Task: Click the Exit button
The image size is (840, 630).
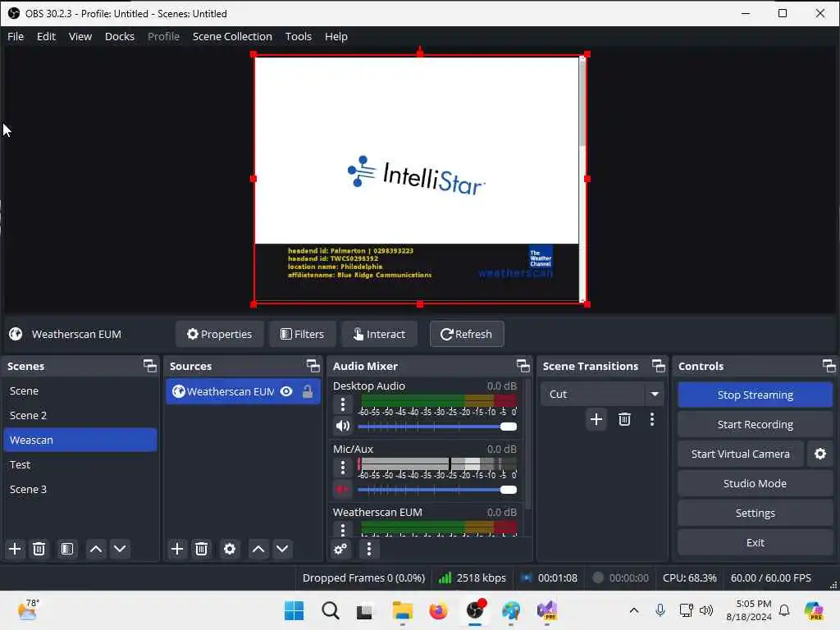Action: (755, 542)
